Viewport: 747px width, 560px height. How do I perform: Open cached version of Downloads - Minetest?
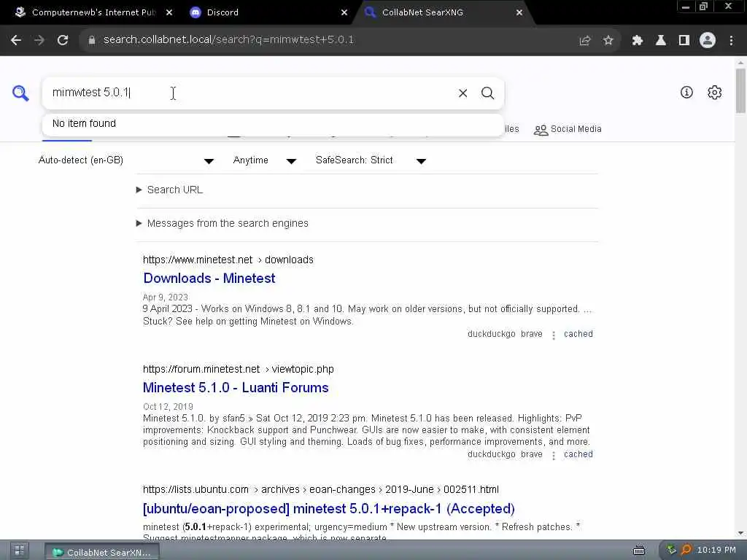tap(578, 334)
